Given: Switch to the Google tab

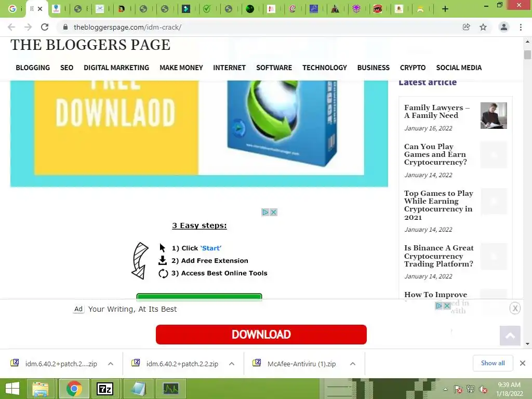Looking at the screenshot, I should coord(12,9).
